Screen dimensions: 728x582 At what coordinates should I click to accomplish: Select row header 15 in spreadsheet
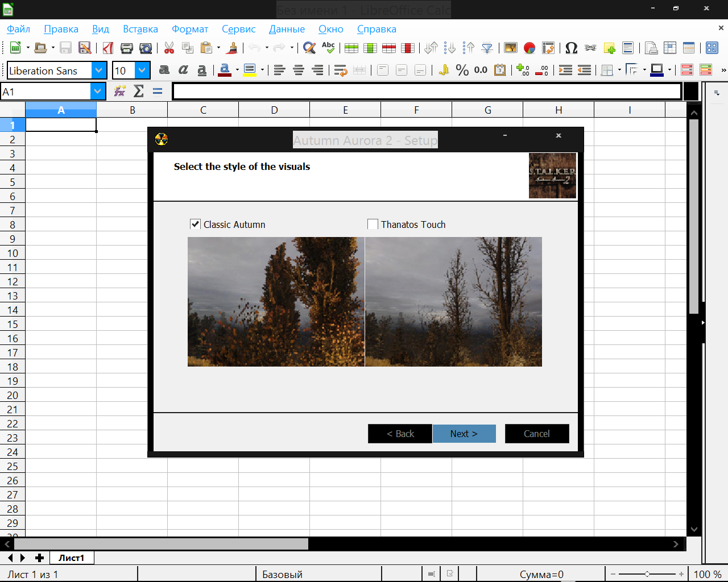coord(13,325)
